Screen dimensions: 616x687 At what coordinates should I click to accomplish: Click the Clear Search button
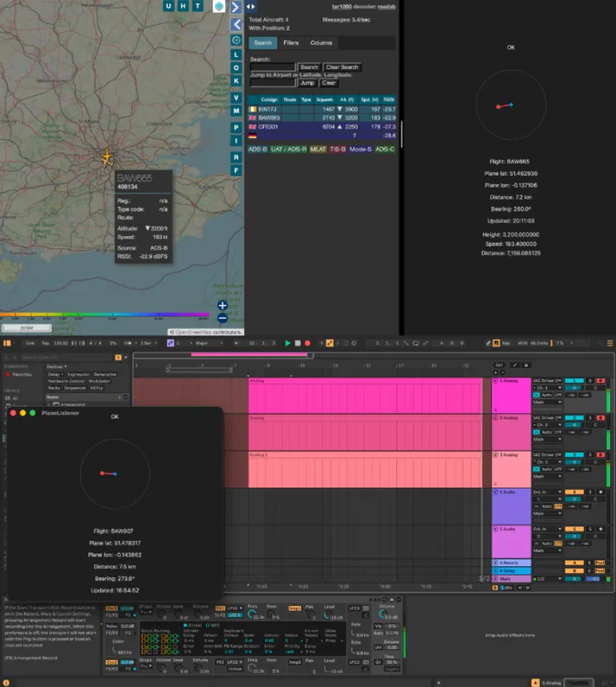[x=342, y=67]
